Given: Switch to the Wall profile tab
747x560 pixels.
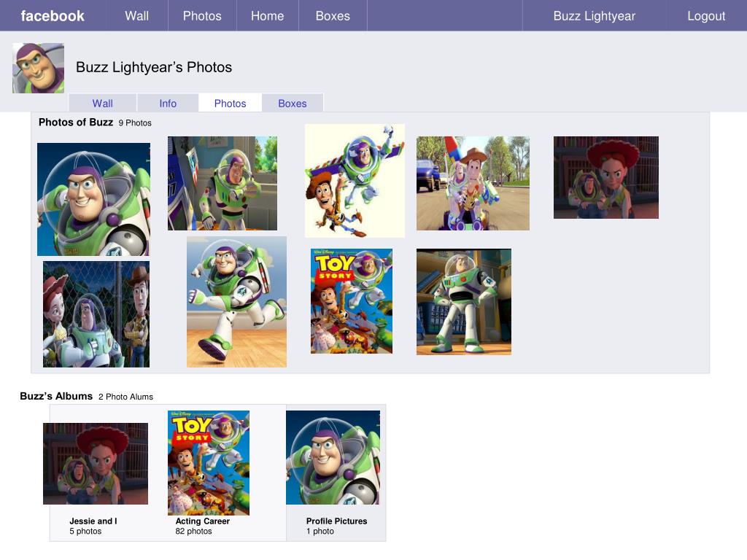Looking at the screenshot, I should click(102, 104).
